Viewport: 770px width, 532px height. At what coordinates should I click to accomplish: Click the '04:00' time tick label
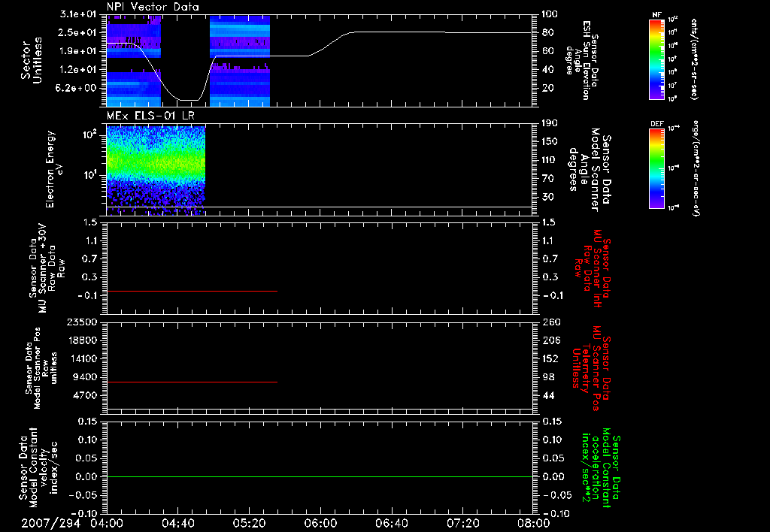pos(107,523)
